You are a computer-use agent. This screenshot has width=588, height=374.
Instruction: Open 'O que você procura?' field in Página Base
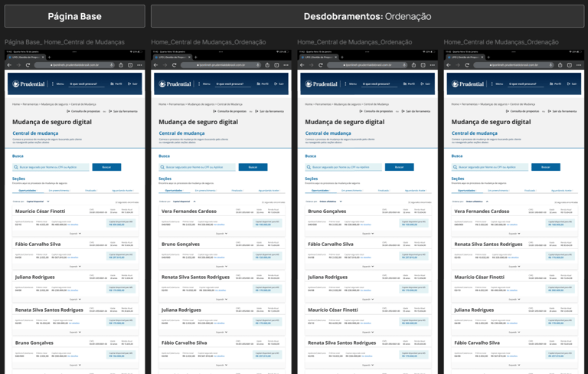click(x=87, y=84)
